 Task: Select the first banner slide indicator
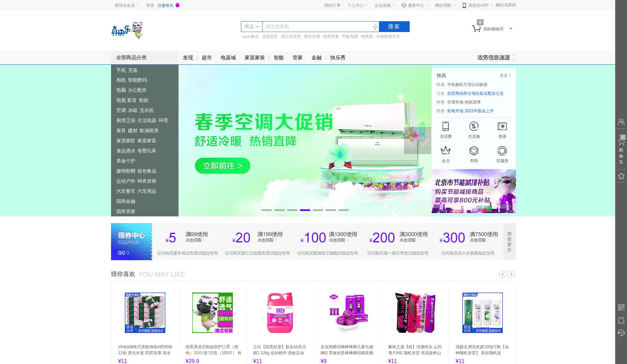pos(267,210)
